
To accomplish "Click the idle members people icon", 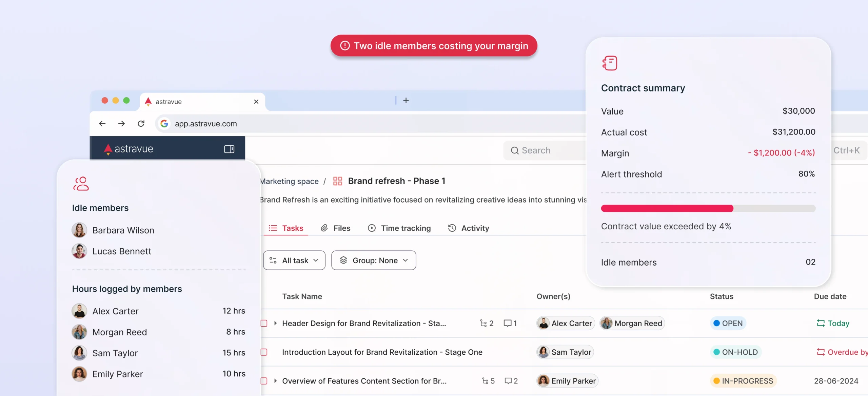I will point(81,184).
